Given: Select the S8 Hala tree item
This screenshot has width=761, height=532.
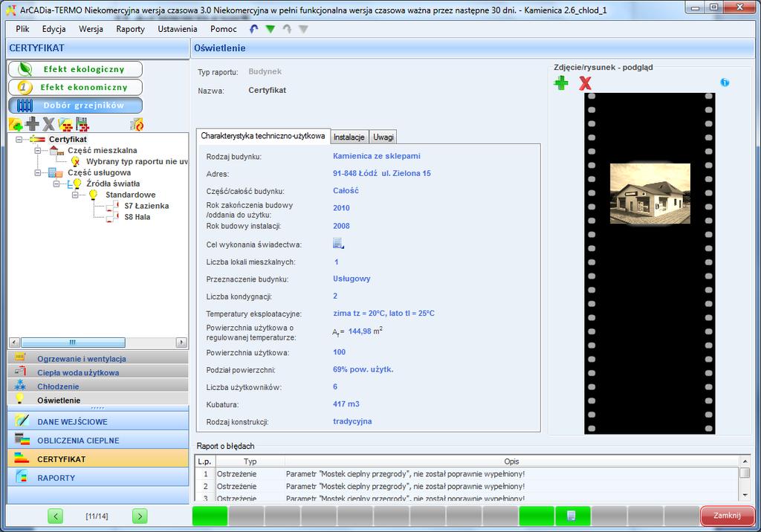Looking at the screenshot, I should (x=137, y=217).
